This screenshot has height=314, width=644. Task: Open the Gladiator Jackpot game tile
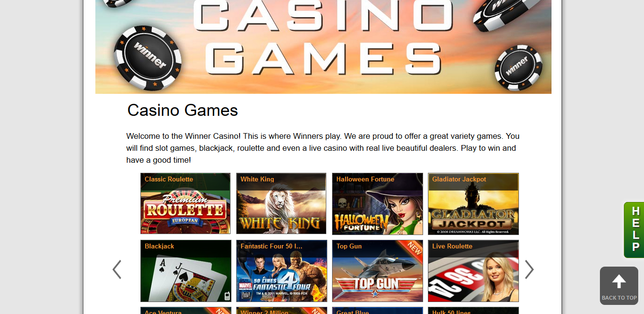pos(473,204)
